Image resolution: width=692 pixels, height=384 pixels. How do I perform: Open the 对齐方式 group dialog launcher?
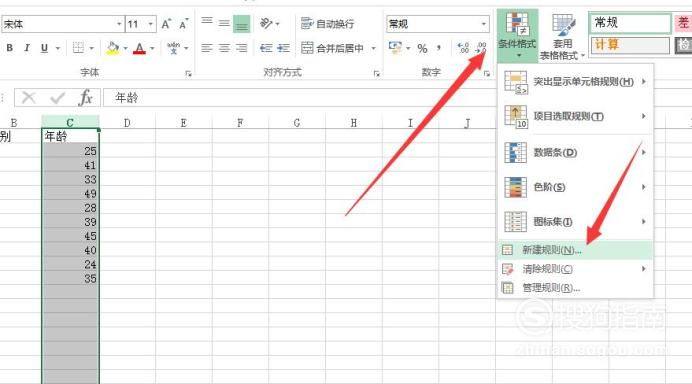click(x=376, y=73)
